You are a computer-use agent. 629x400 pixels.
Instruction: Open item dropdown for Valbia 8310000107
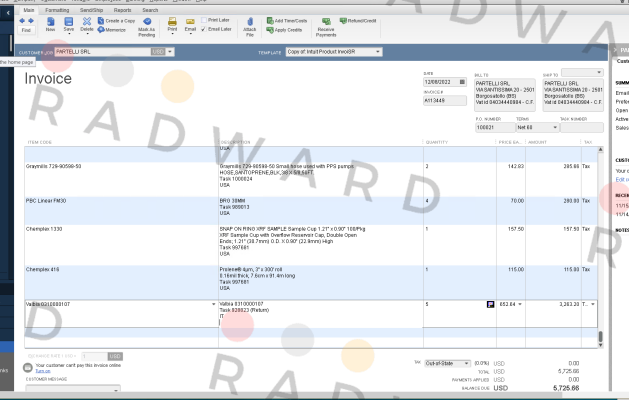tap(213, 304)
